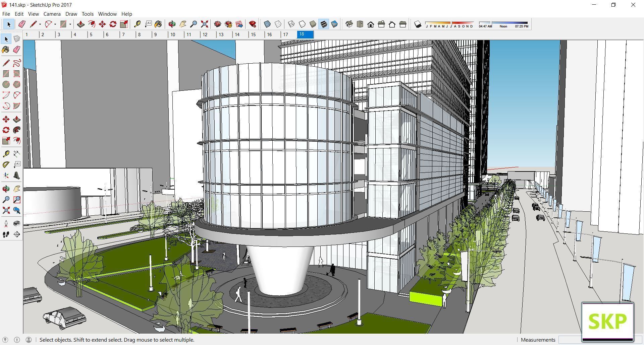Select the Protractor tool in left toolbar
The image size is (644, 345).
[x=6, y=165]
